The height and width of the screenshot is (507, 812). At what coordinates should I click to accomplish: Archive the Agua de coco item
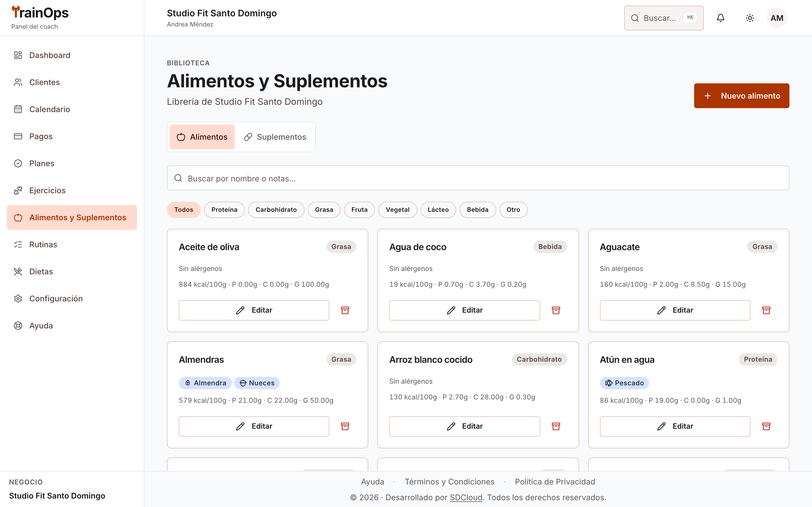click(x=556, y=310)
